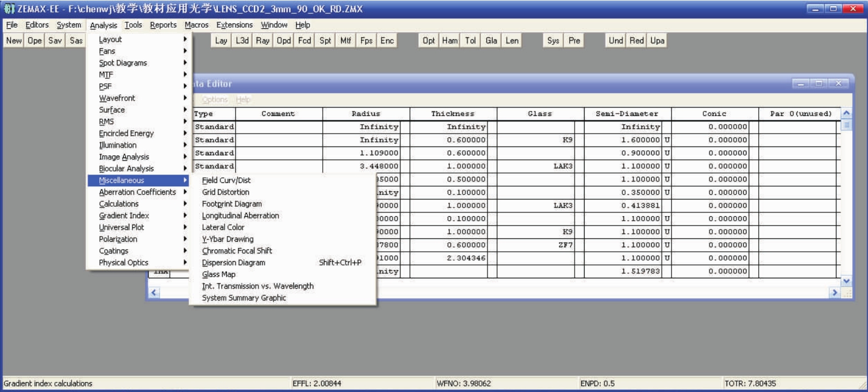Image resolution: width=868 pixels, height=392 pixels.
Task: Expand the Physical Optics submenu
Action: coord(139,263)
